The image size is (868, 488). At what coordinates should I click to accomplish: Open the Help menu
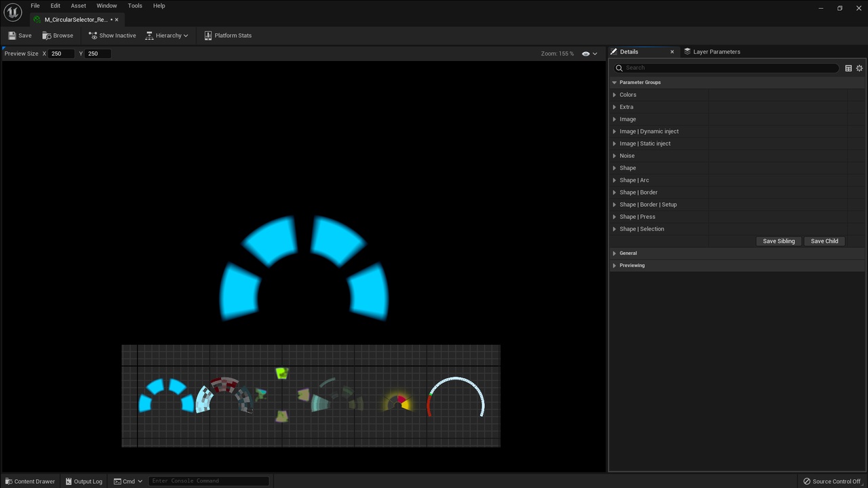159,5
